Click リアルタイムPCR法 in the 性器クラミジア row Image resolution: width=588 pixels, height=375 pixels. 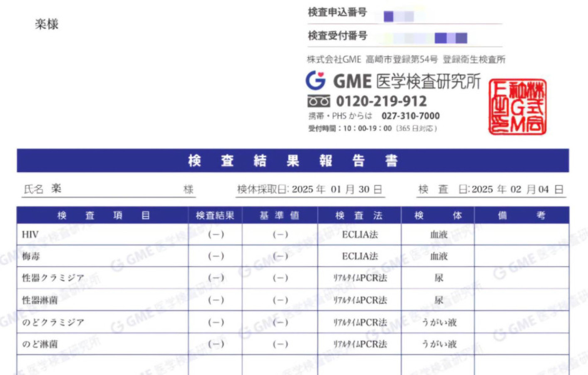360,278
